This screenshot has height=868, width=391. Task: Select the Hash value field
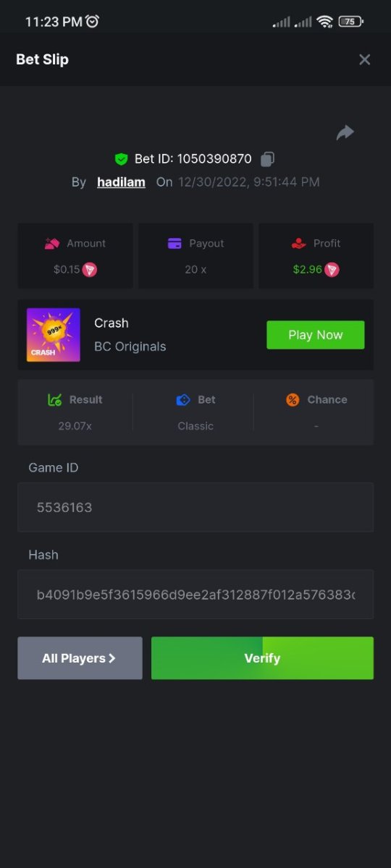pyautogui.click(x=195, y=595)
